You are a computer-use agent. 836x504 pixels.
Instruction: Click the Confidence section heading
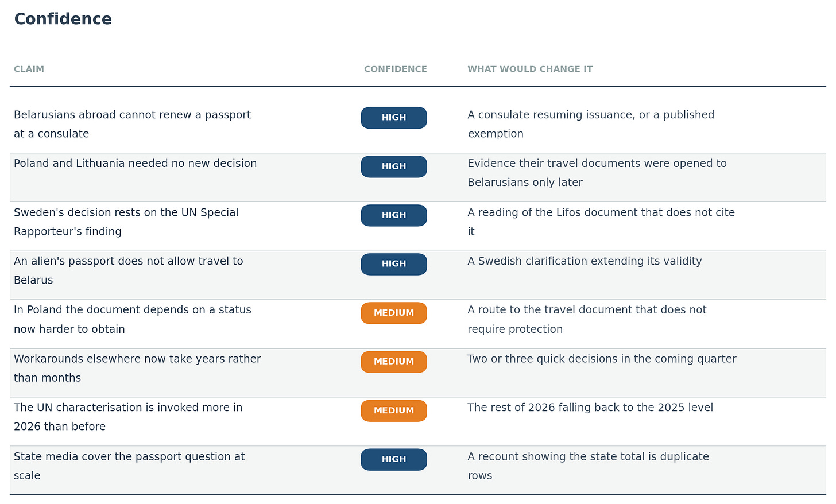point(63,19)
